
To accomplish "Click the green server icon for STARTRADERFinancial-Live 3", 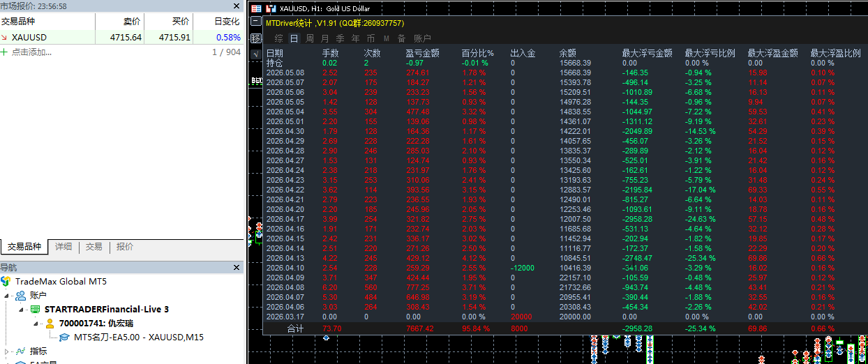I will (35, 309).
